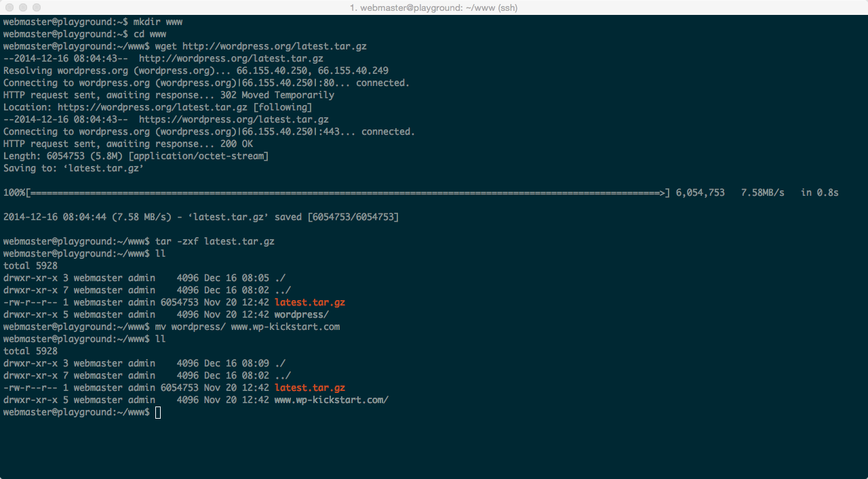Click the green zoom window button
Screen dimensions: 868x479
tap(37, 7)
